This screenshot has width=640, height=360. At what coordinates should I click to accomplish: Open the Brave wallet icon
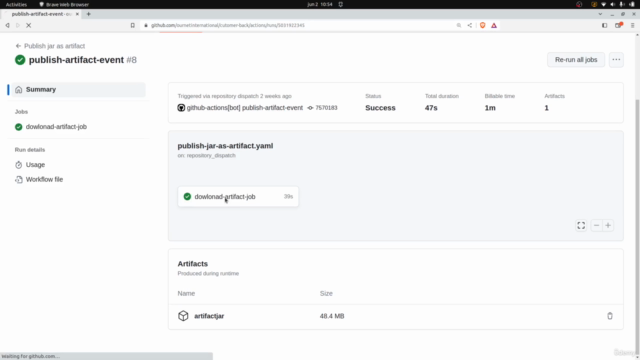click(618, 25)
